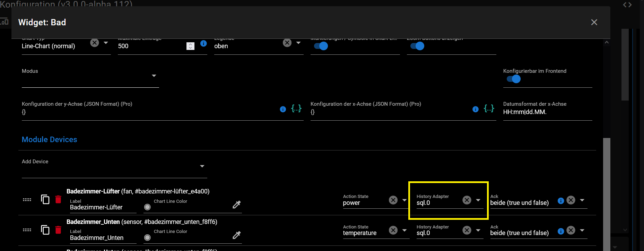This screenshot has width=644, height=251.
Task: Open the Legende dropdown
Action: tap(298, 43)
